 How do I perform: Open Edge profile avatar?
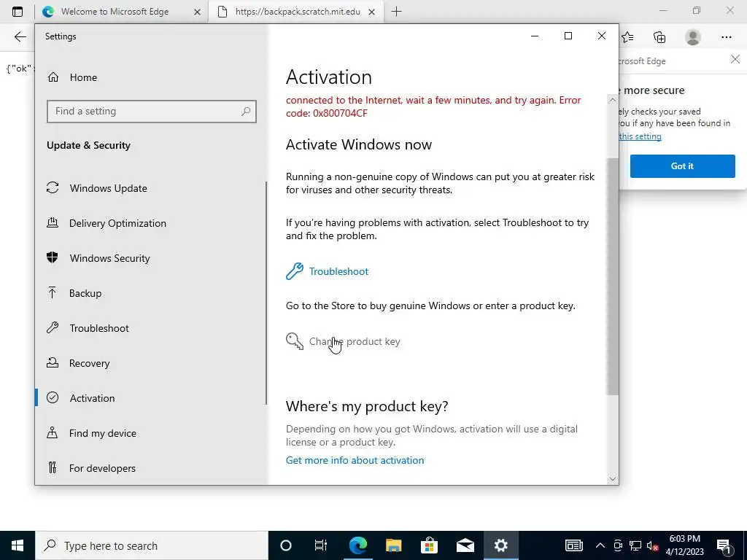693,37
